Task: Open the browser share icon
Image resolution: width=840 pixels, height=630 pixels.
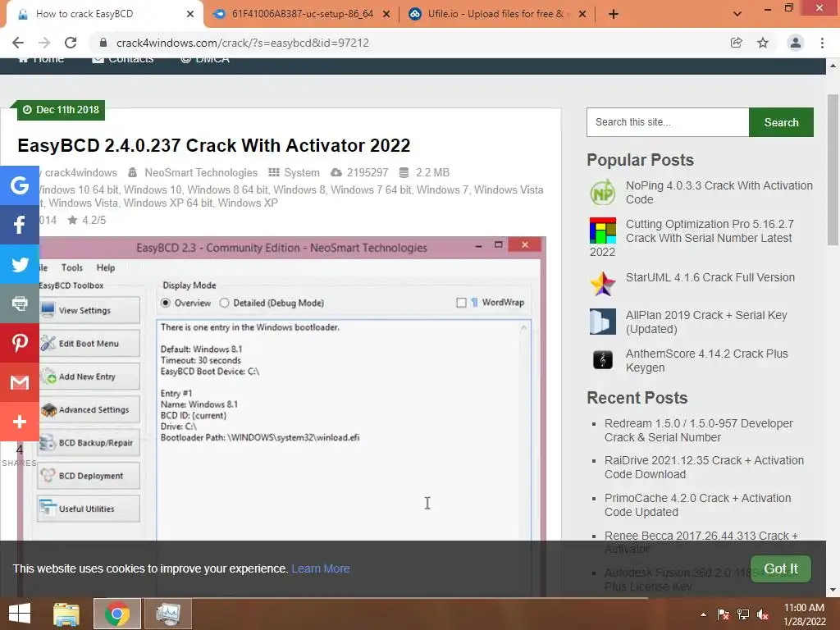Action: (x=737, y=43)
